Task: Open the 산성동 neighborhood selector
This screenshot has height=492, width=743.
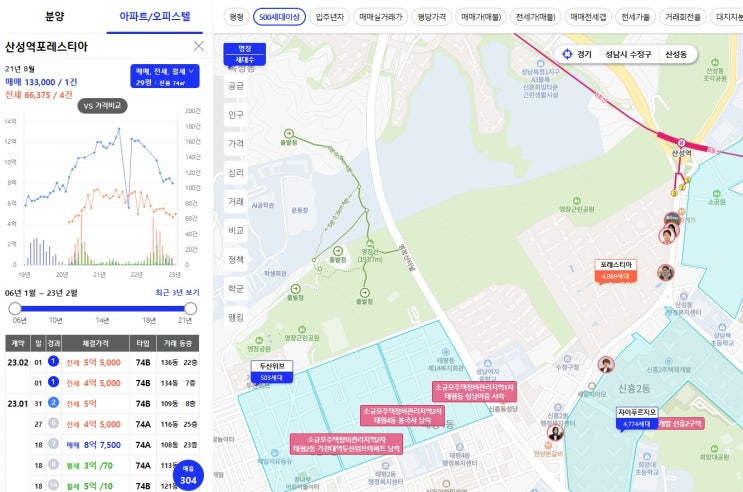Action: (x=676, y=54)
